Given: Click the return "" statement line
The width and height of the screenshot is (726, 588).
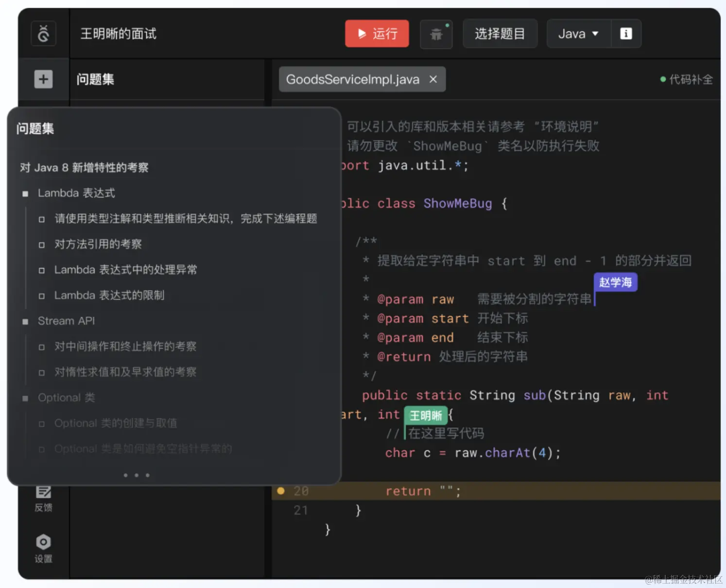Looking at the screenshot, I should [423, 491].
